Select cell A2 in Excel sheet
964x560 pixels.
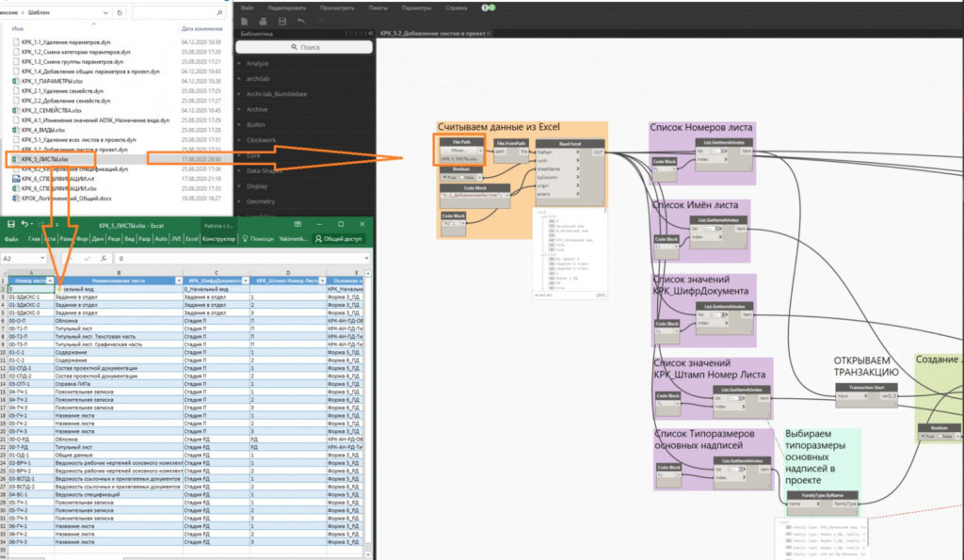(x=30, y=288)
